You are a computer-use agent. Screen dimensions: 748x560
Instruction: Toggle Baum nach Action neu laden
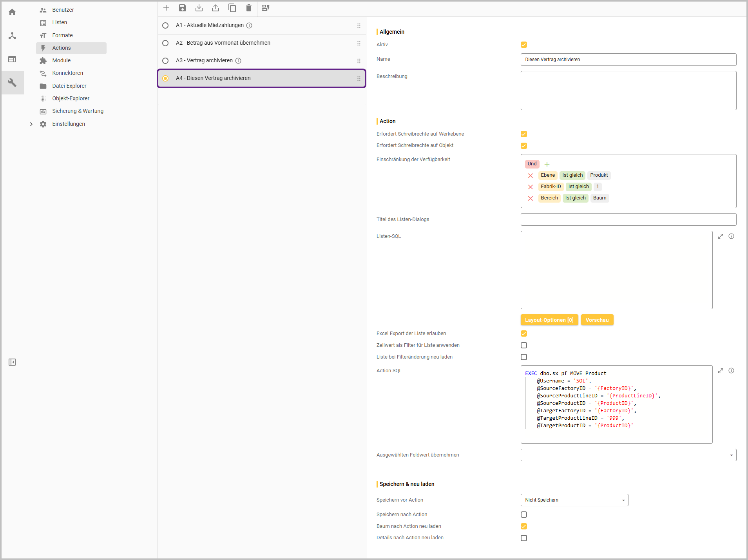coord(524,526)
